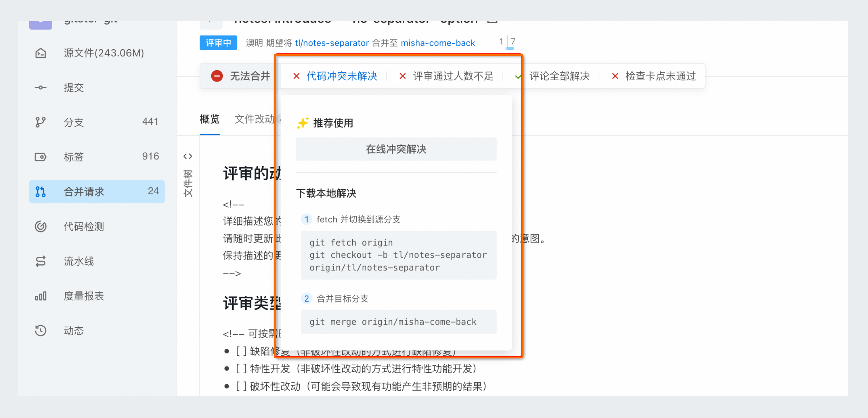Click the 文件树 vertical label
Screen dimensions: 868x418
tap(188, 183)
